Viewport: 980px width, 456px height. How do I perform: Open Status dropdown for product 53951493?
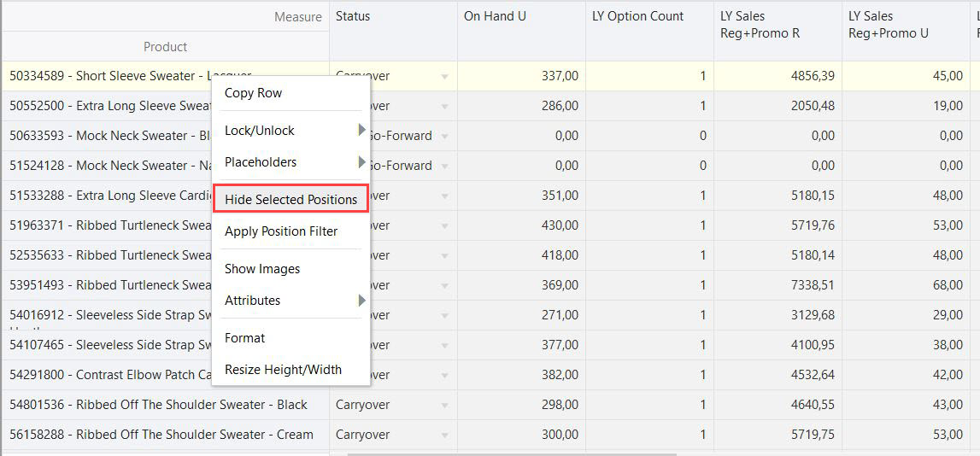coord(444,286)
